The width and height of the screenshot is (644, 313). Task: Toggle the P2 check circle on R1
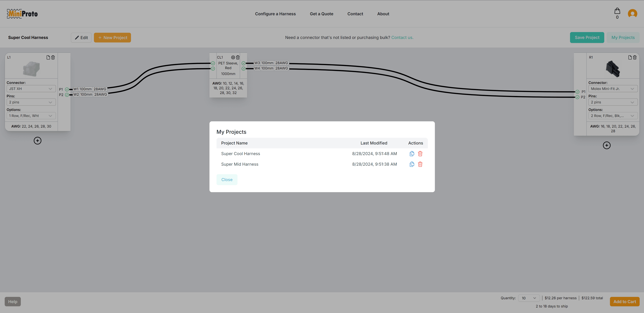[577, 97]
